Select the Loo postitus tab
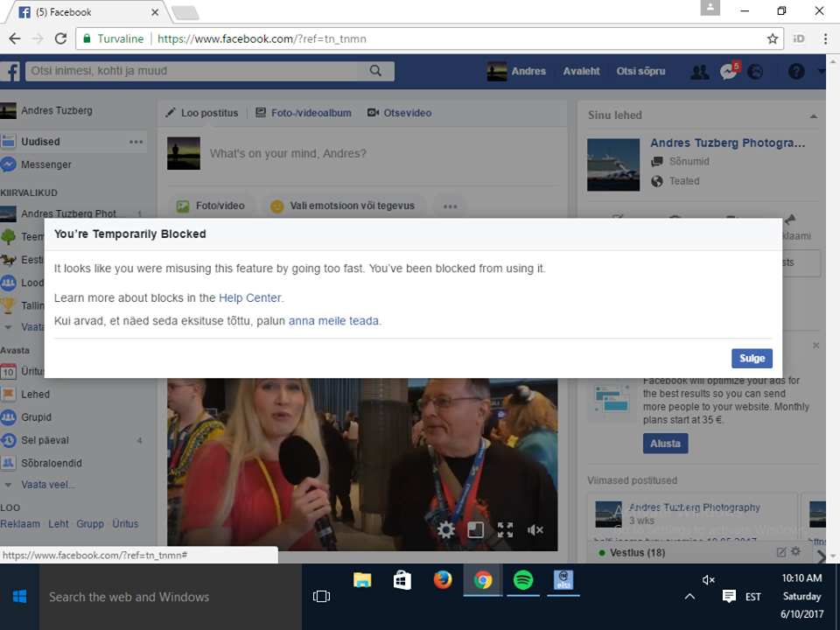The width and height of the screenshot is (840, 630). coord(202,113)
